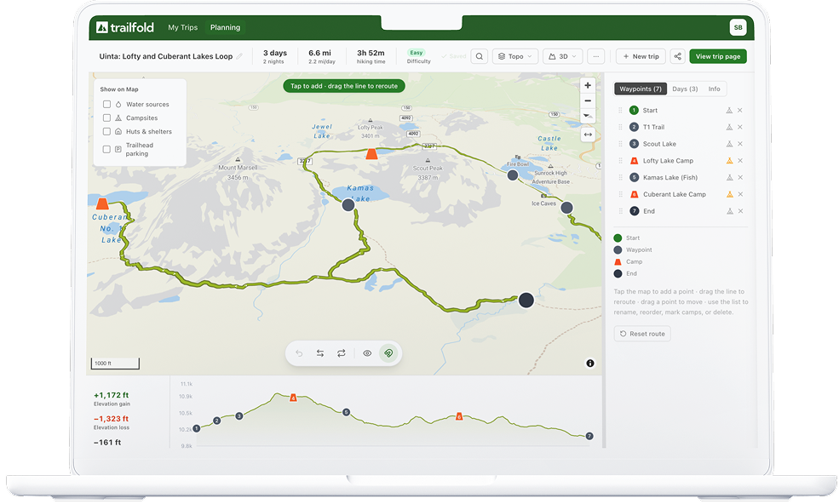Undo last route edit
This screenshot has width=839, height=504.
coord(299,353)
